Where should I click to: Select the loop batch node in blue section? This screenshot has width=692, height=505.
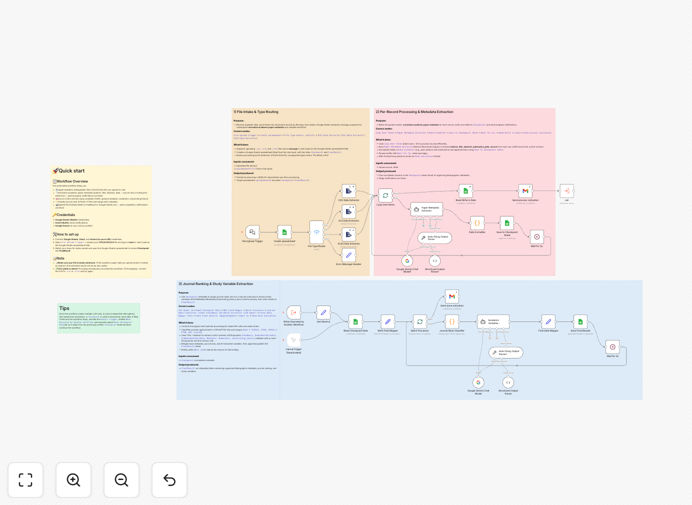[420, 322]
